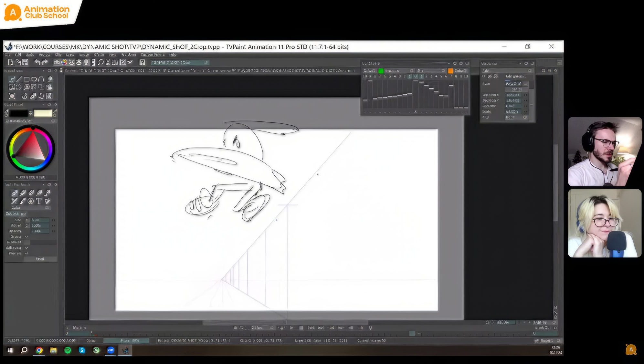Click the light table bulb toolbar icon
The width and height of the screenshot is (644, 364).
tap(86, 62)
